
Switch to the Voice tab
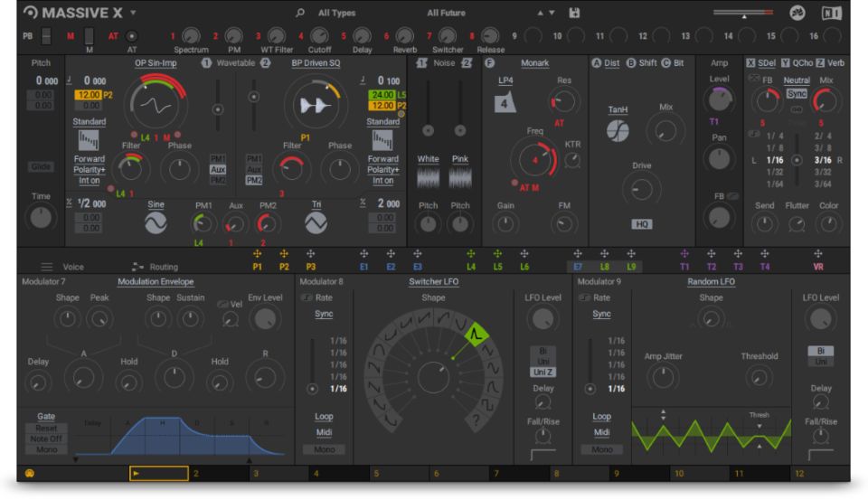[x=64, y=268]
